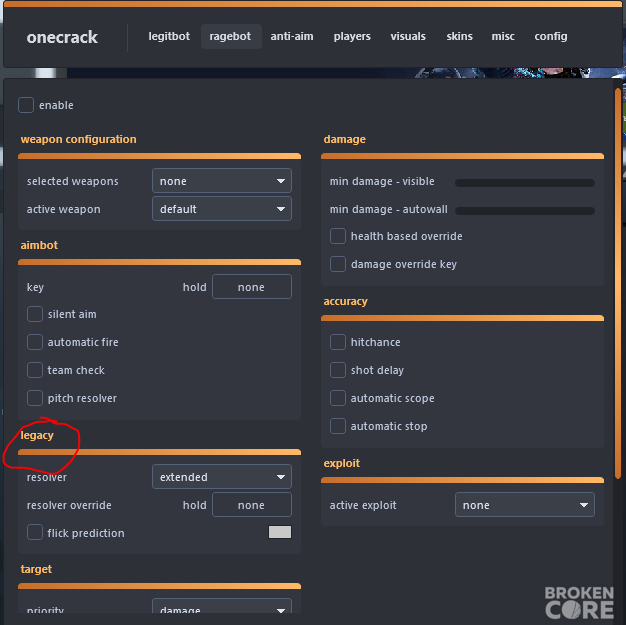Open the legitbot tab
The image size is (626, 625).
click(x=169, y=36)
